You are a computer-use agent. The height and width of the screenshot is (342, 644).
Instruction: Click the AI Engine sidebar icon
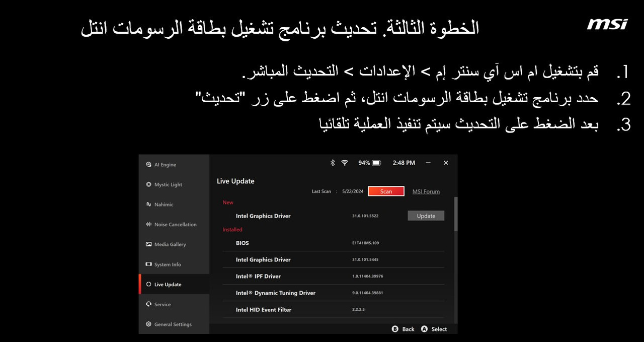click(148, 165)
